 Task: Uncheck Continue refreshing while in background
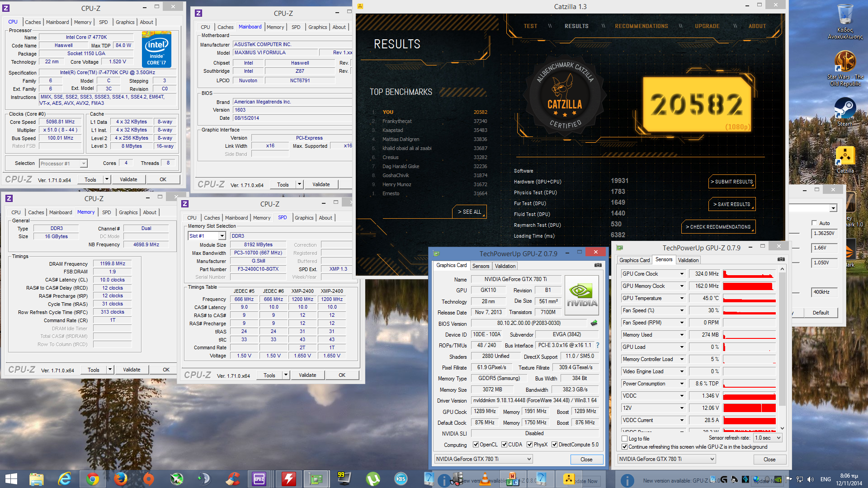point(625,447)
